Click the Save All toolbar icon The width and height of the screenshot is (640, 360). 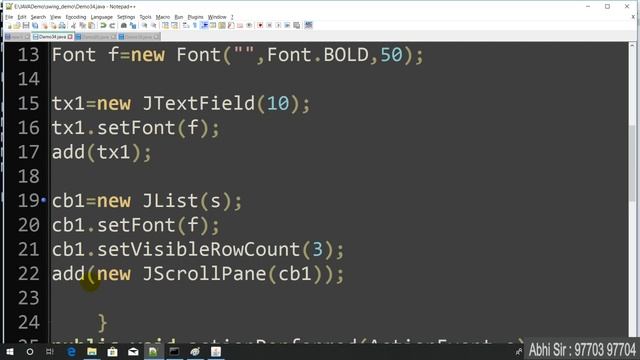coord(35,25)
